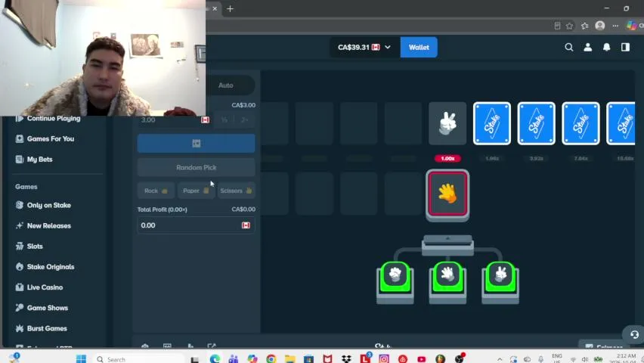Click the blue bet action button

(x=196, y=144)
